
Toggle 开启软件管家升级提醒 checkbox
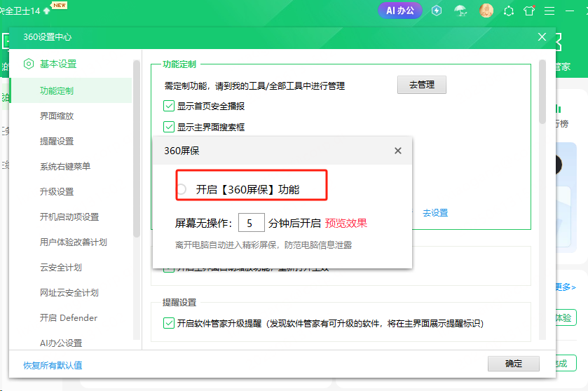point(169,323)
